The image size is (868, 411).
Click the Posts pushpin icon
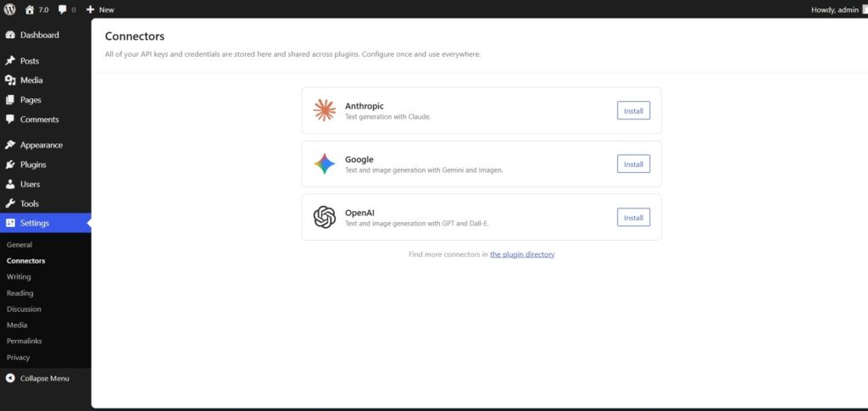10,61
